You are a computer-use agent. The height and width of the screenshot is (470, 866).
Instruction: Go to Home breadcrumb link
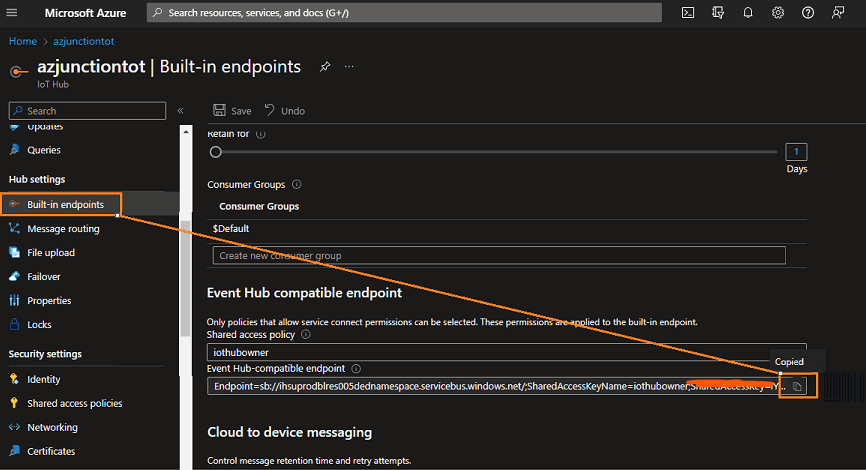[x=23, y=41]
